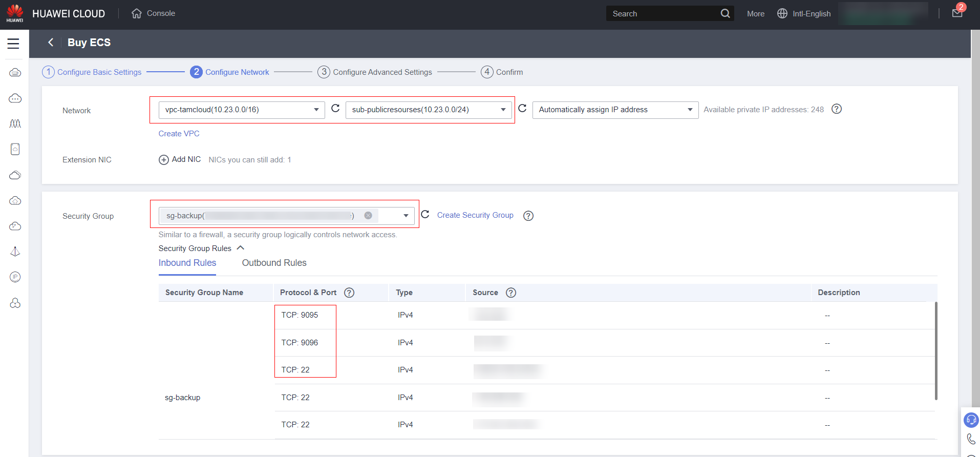This screenshot has height=457, width=980.
Task: Click the back arrow beside Buy ECS
Action: point(51,43)
